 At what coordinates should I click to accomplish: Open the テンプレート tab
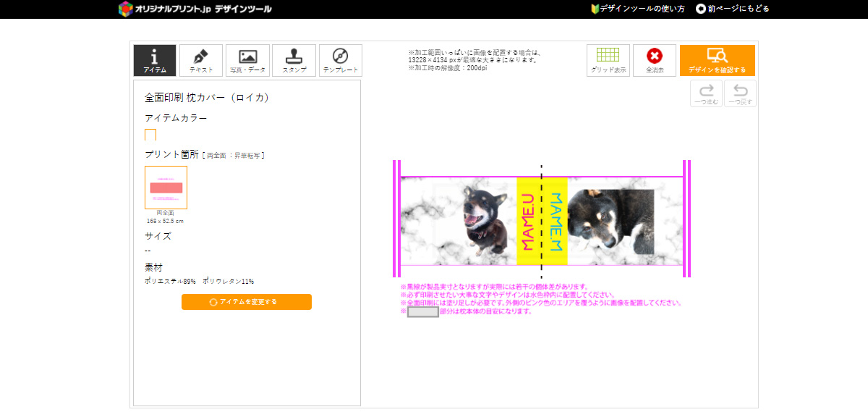tap(341, 60)
